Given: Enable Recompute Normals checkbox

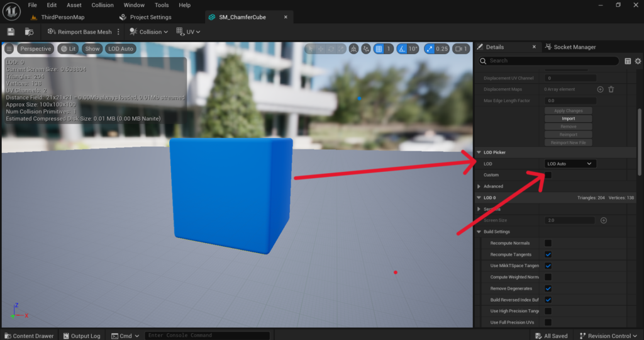Looking at the screenshot, I should 548,244.
